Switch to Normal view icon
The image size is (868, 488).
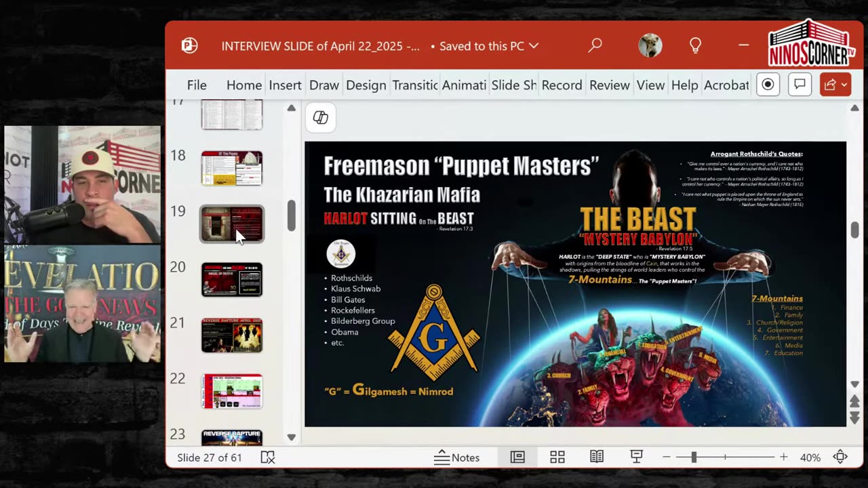tap(517, 457)
